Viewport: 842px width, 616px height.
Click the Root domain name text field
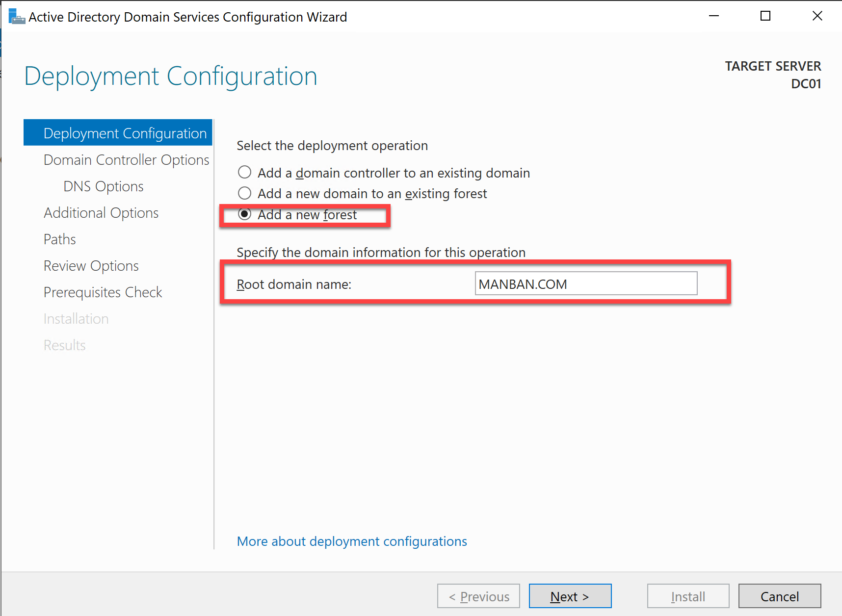tap(586, 283)
